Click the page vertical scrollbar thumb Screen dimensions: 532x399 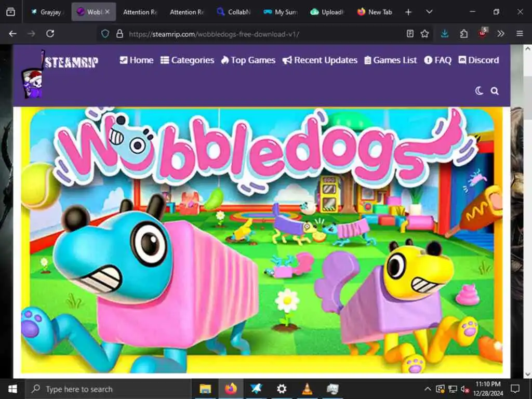click(x=528, y=97)
